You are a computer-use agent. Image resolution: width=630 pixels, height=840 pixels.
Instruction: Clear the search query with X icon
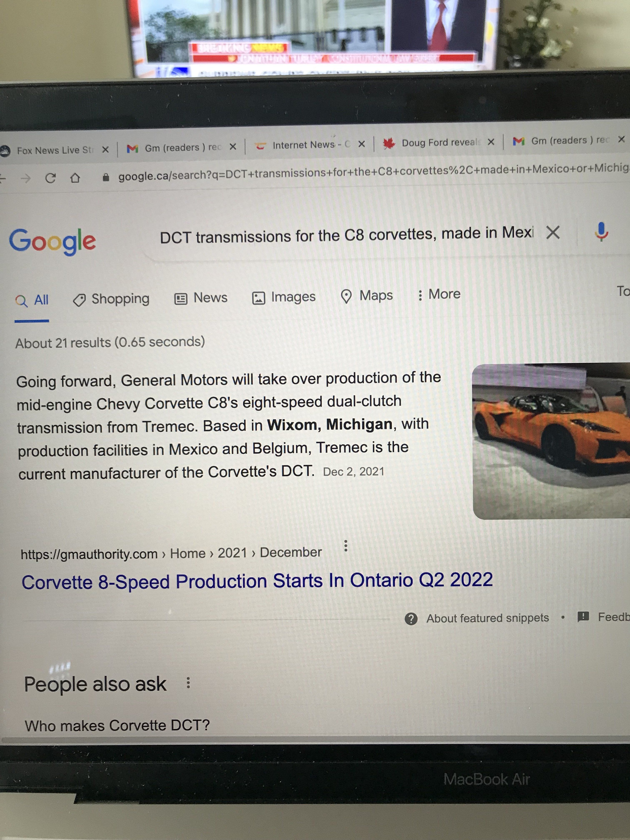pos(552,232)
